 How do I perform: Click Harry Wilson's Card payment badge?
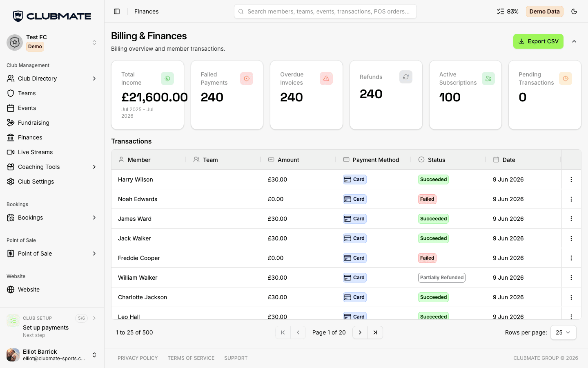[355, 180]
